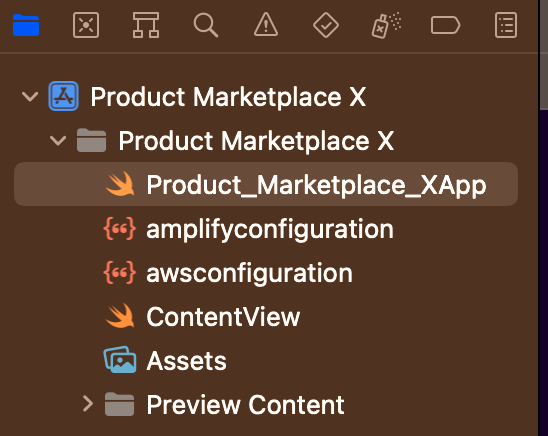Open the Project navigator folder icon

point(26,25)
